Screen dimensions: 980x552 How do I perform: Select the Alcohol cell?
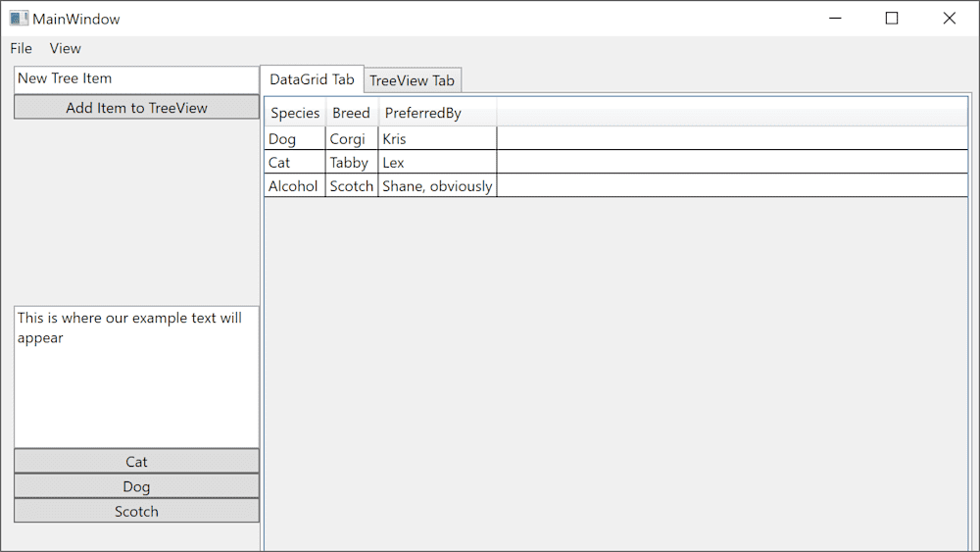[295, 186]
